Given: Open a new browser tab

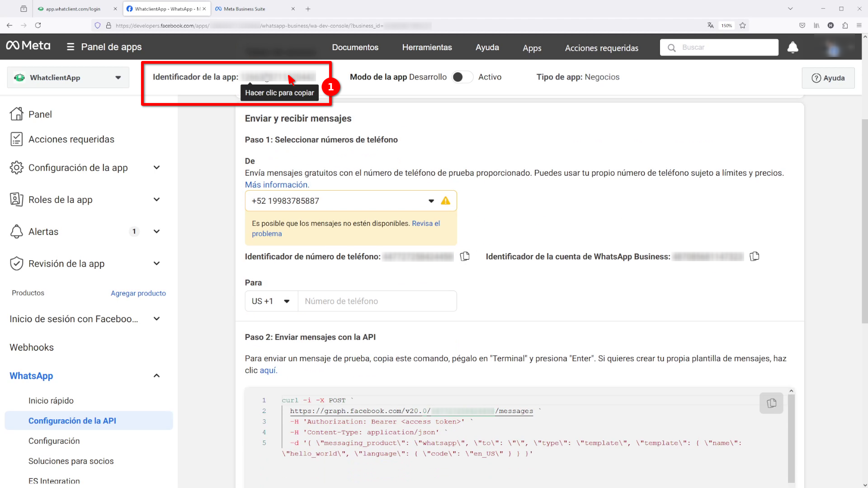Looking at the screenshot, I should (308, 9).
